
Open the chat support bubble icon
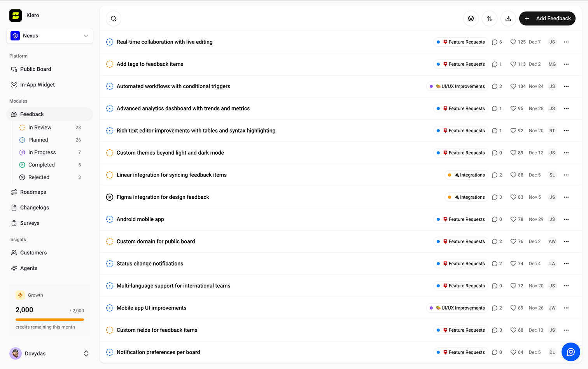(x=570, y=352)
